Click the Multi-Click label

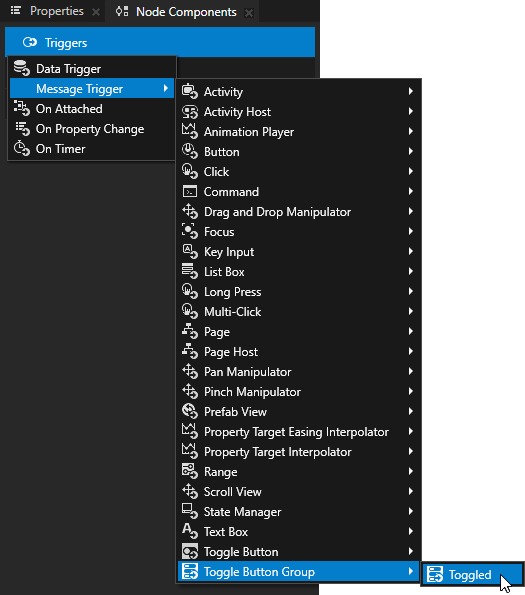tap(233, 312)
